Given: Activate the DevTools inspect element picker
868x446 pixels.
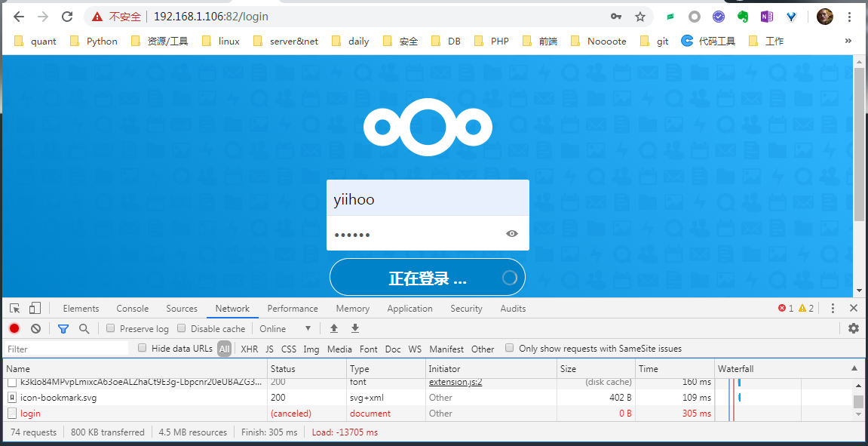Looking at the screenshot, I should [15, 309].
